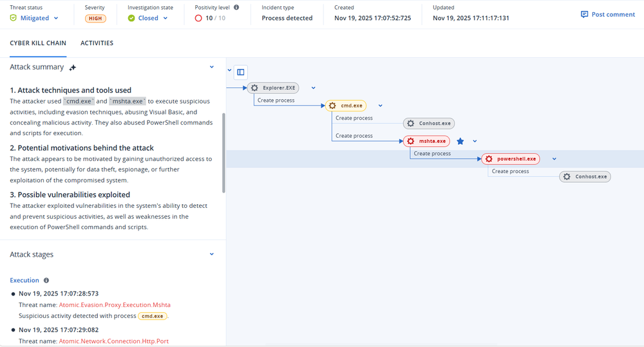Click the AI sparkle icon beside Attack summary
The image size is (644, 347).
(73, 68)
